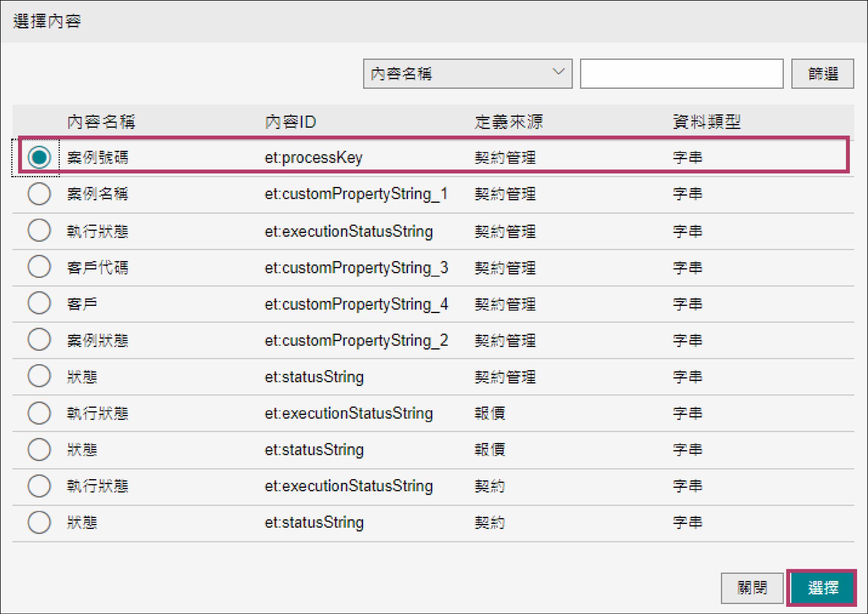868x614 pixels.
Task: Click the 資料類型 column header
Action: pos(706,122)
